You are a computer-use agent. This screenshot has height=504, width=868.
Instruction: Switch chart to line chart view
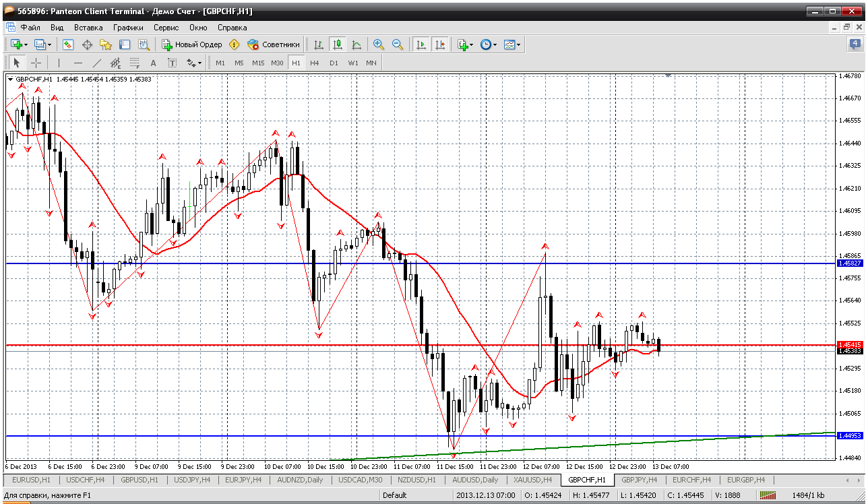pyautogui.click(x=356, y=44)
